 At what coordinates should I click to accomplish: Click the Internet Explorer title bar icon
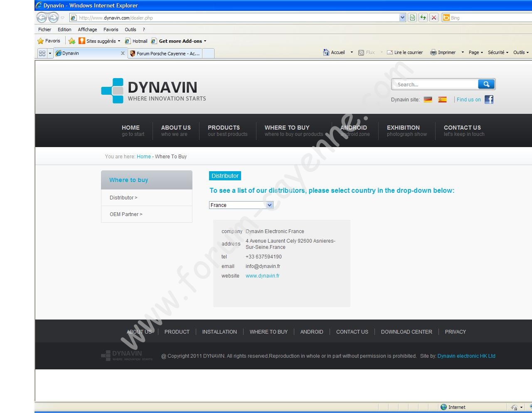pyautogui.click(x=39, y=5)
